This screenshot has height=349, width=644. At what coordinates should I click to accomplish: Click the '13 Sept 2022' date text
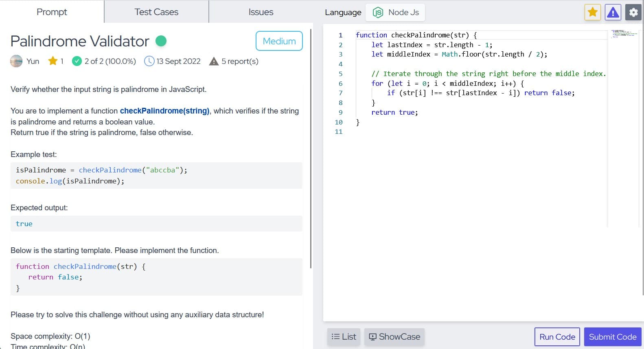(178, 61)
